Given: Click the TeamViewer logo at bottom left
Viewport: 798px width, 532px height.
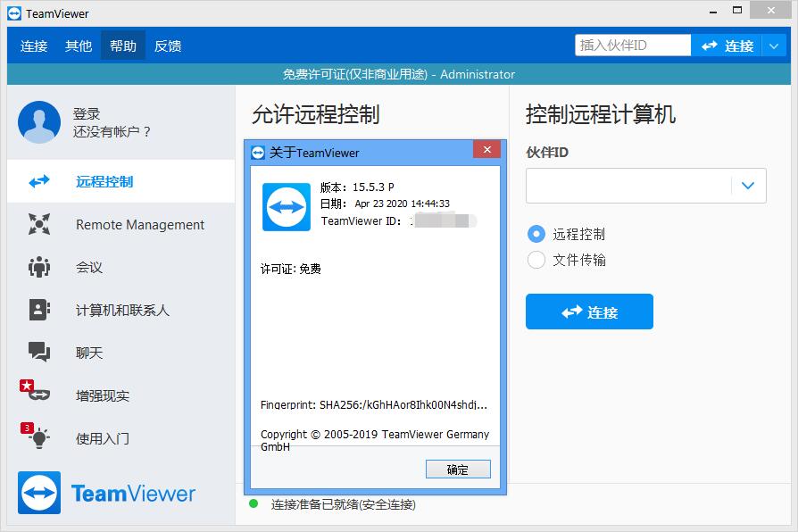Looking at the screenshot, I should tap(107, 493).
